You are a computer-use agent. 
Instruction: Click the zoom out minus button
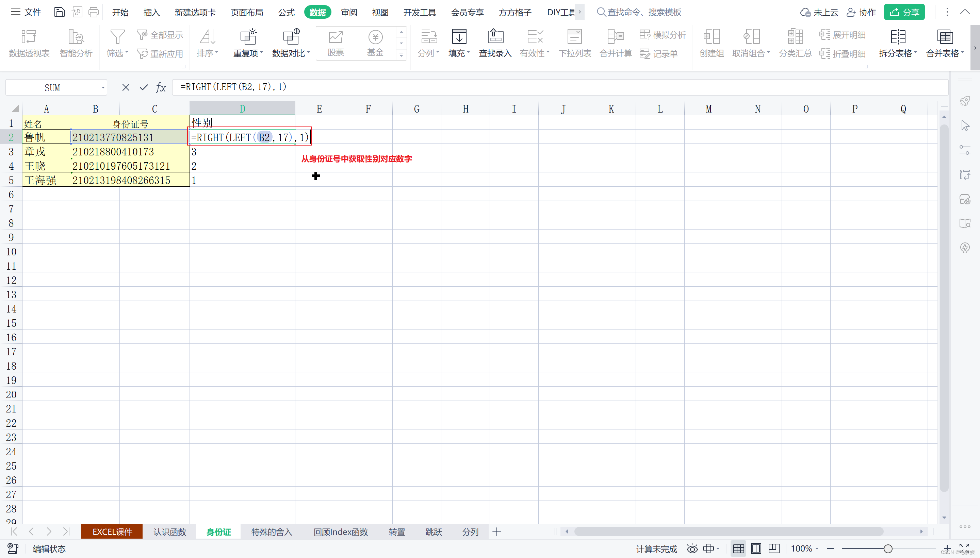830,549
